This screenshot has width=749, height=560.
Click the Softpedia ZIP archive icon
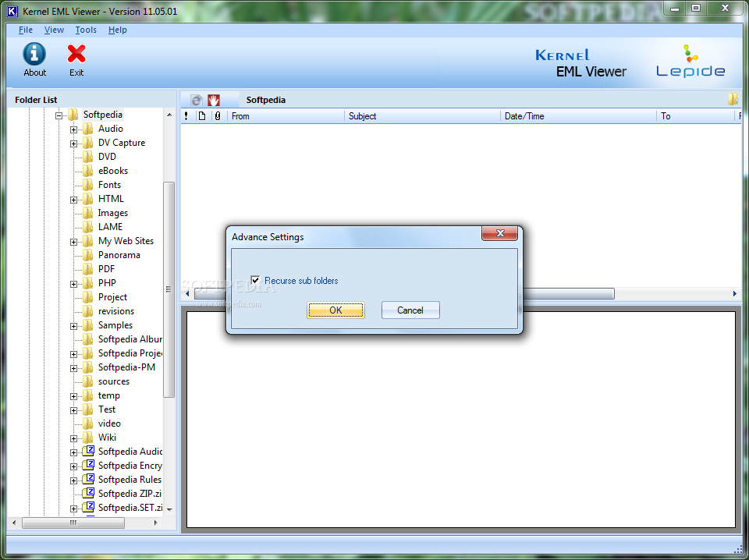pyautogui.click(x=88, y=493)
